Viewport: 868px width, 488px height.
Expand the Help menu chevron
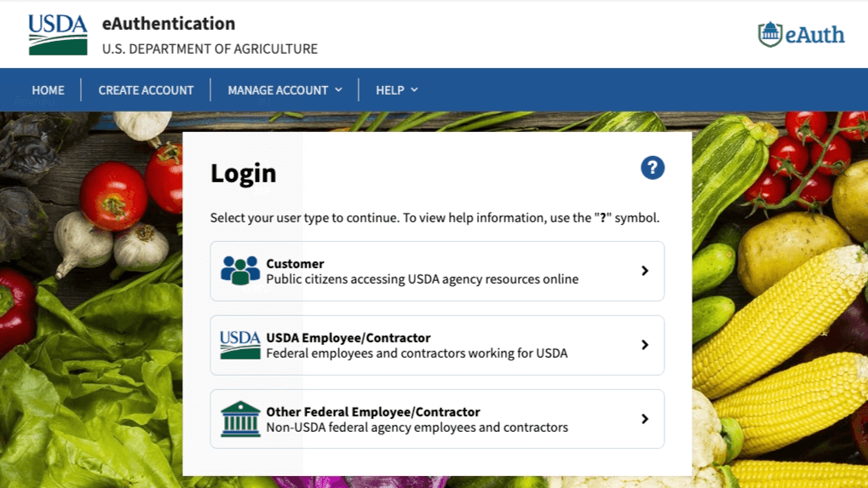click(x=415, y=90)
